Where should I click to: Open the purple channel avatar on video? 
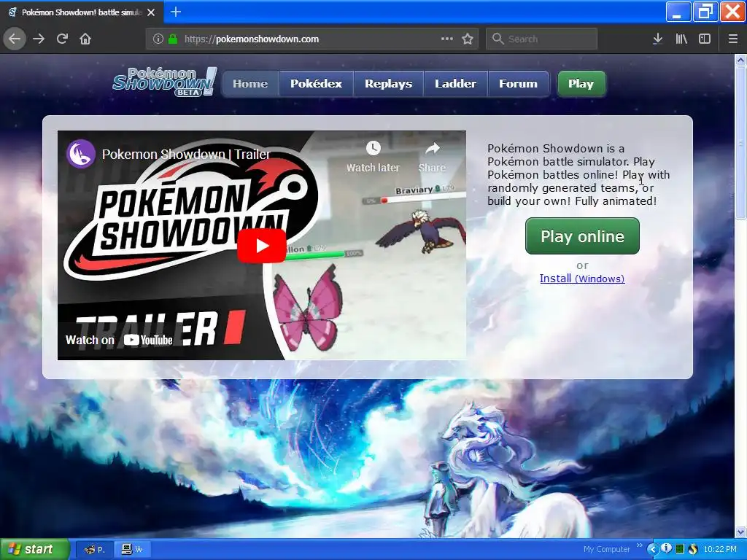coord(80,154)
